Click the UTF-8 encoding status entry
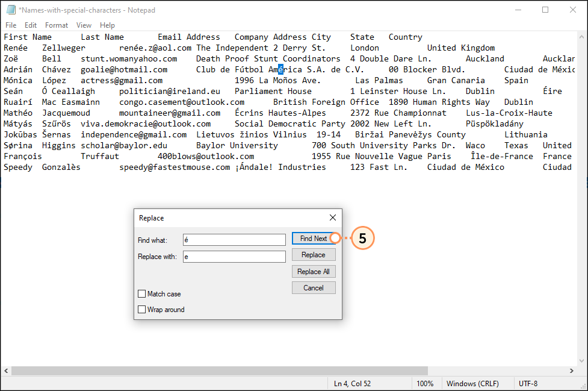Screen dimensions: 588x391 tap(528, 384)
